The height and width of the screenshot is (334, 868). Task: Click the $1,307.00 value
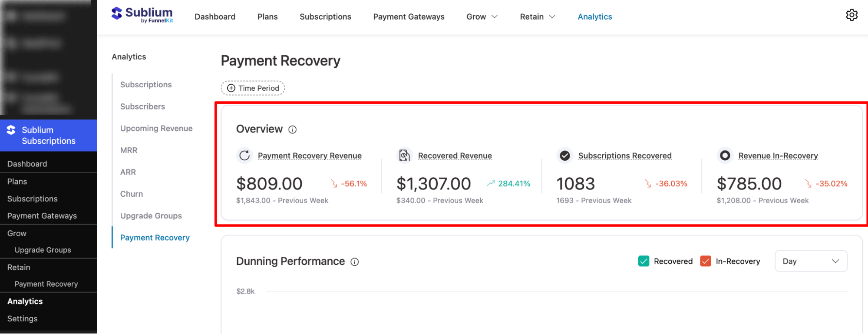coord(433,184)
